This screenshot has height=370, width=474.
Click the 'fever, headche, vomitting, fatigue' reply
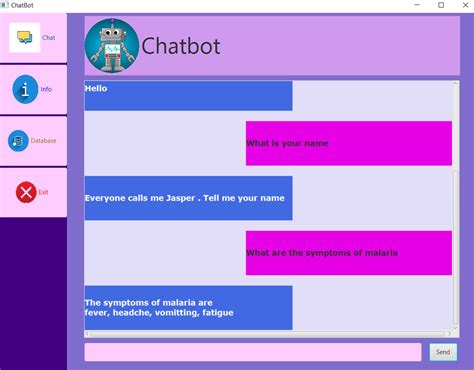pos(188,308)
